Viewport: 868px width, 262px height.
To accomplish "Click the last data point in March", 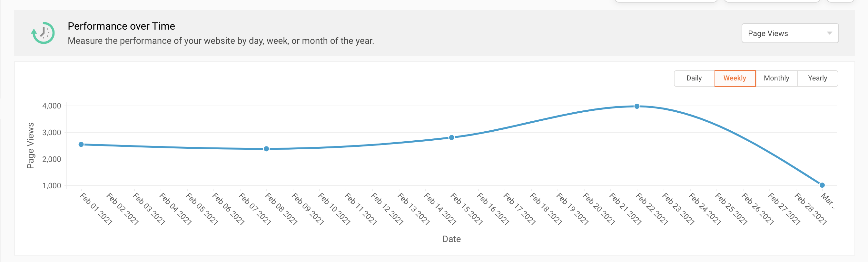I will pos(822,185).
